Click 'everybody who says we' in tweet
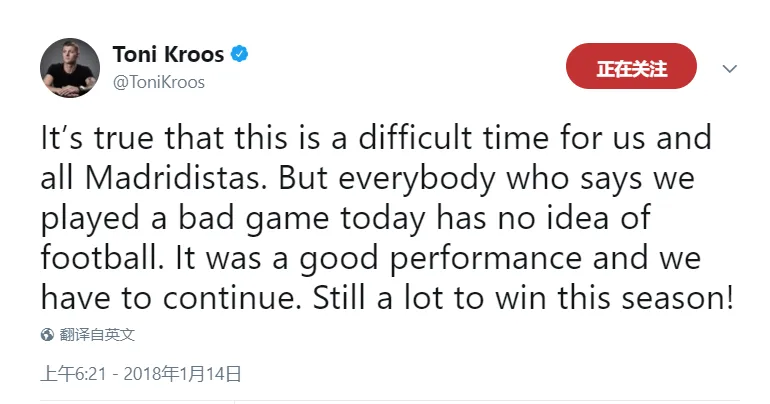 [516, 180]
